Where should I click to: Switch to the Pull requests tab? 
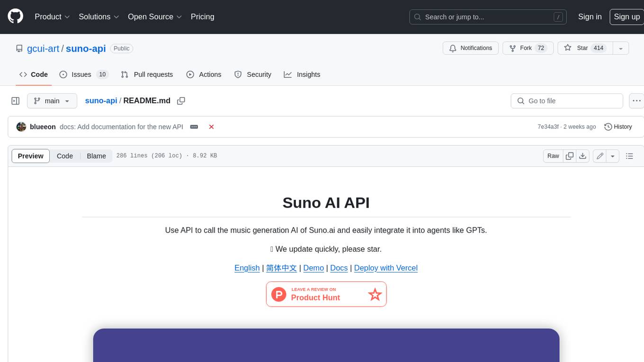coord(147,74)
